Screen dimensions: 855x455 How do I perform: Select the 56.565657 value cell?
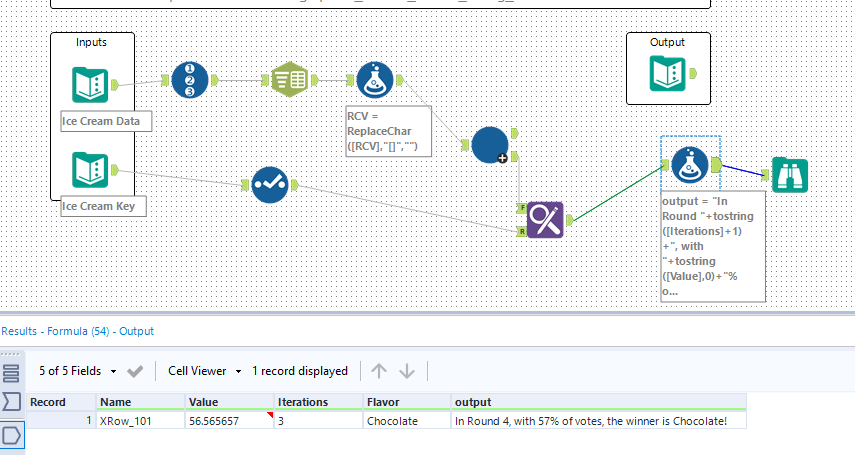[x=229, y=421]
